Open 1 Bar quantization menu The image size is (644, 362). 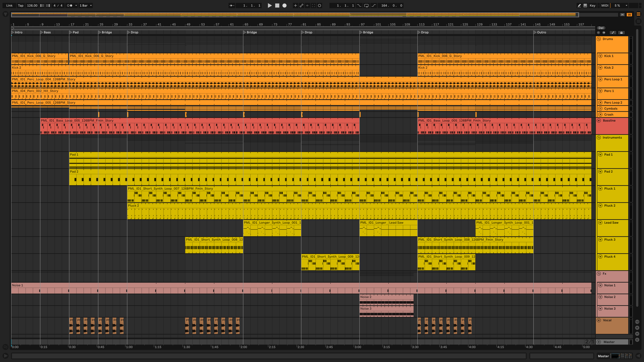click(86, 6)
